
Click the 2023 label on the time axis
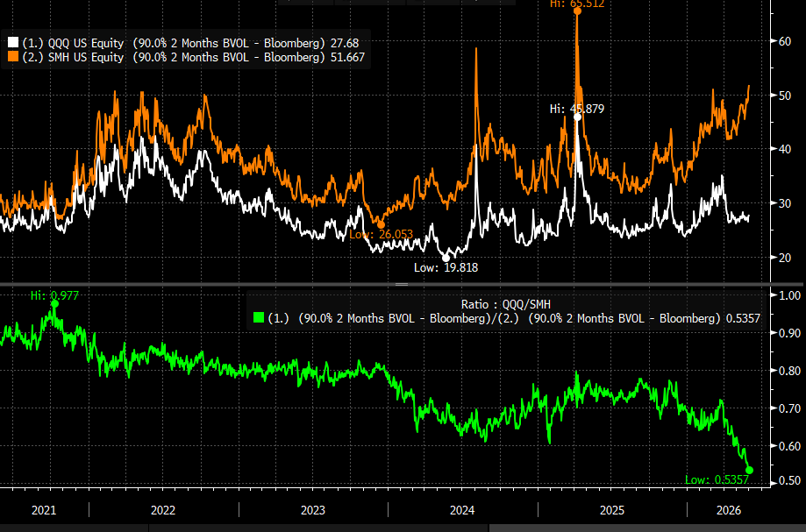pos(312,510)
